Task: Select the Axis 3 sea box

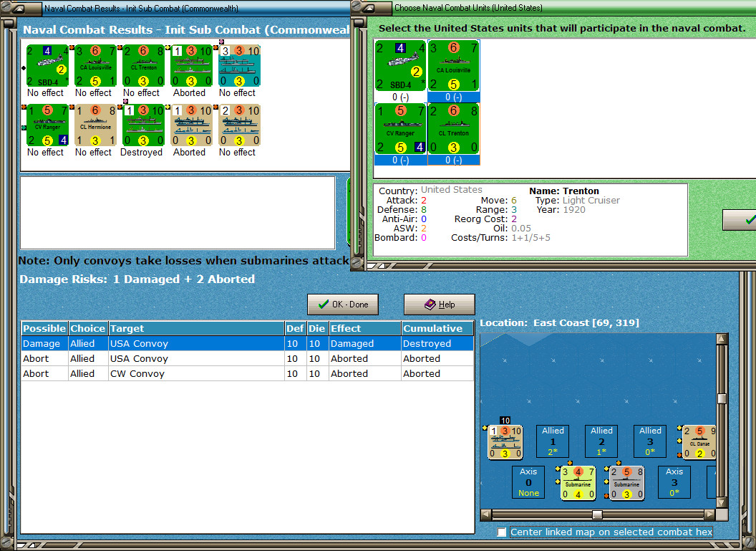Action: coord(674,482)
